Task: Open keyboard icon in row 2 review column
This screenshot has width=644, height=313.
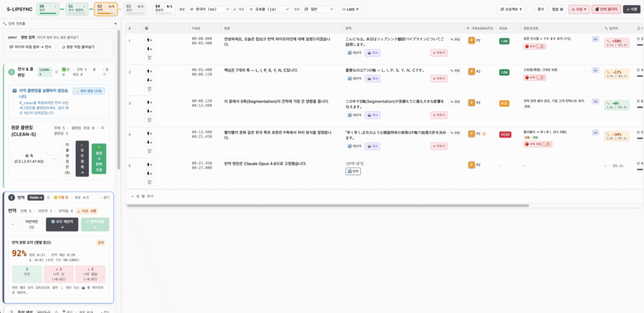Action: pos(595,70)
